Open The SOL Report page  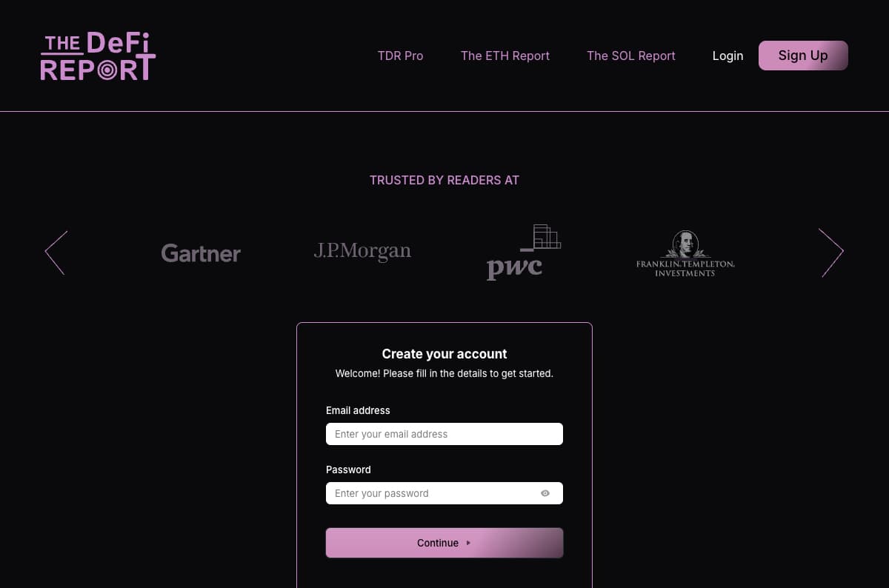click(631, 56)
